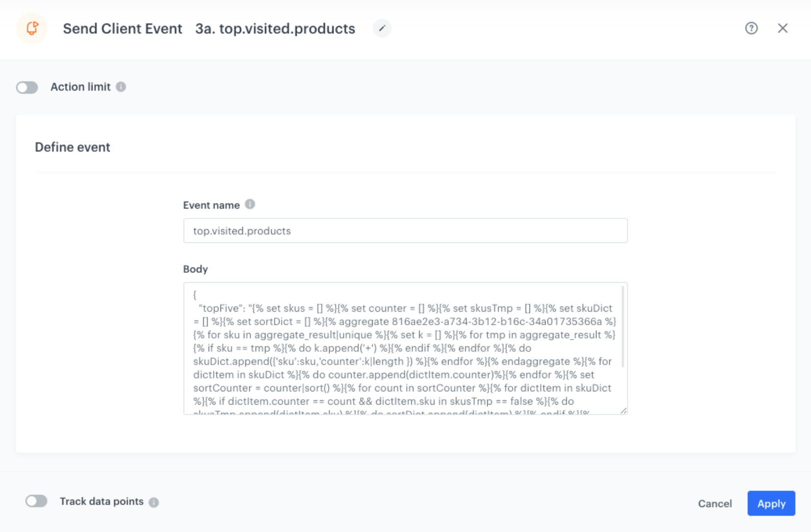This screenshot has width=811, height=532.
Task: Click the pencil icon to rename the event
Action: (x=382, y=28)
